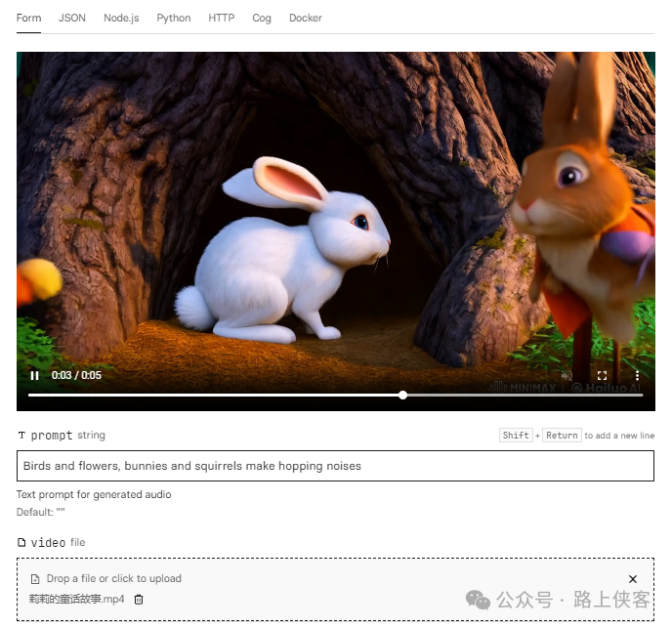
Task: Select the Docker tab
Action: [x=305, y=18]
